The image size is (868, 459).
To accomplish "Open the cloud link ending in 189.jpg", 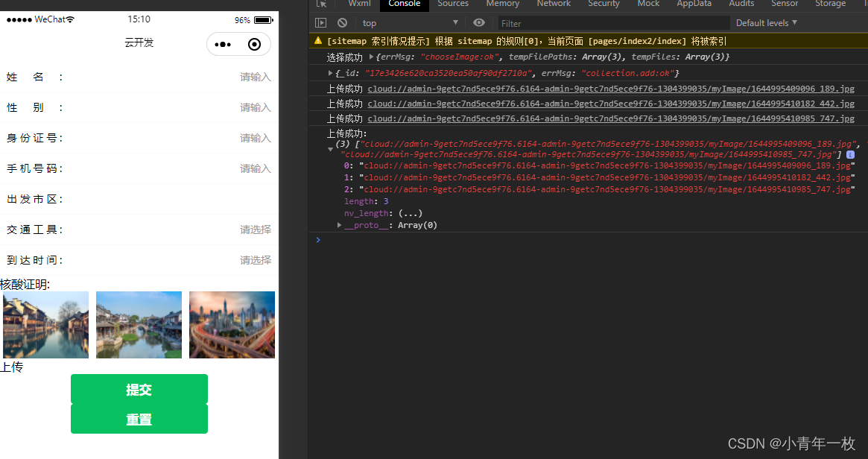I will (x=610, y=89).
